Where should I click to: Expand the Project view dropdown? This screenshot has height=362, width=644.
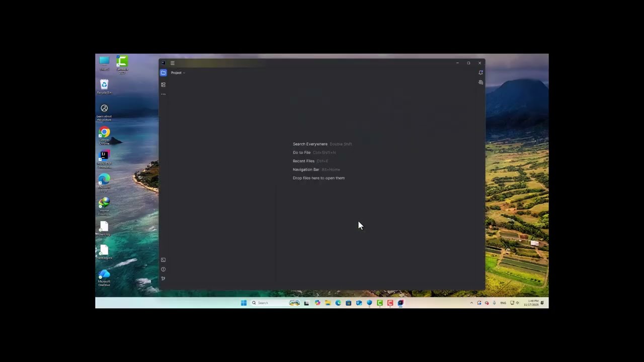[x=178, y=73]
